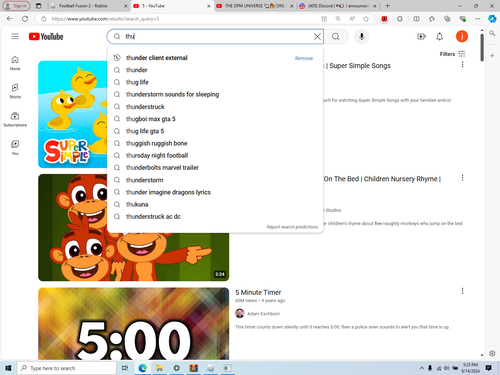500x375 pixels.
Task: Choose thunderstruck ac dc suggestion
Action: [x=215, y=217]
